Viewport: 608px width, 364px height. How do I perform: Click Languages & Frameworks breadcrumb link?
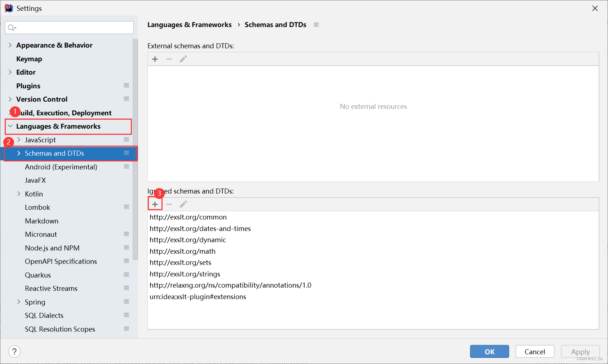click(x=190, y=25)
